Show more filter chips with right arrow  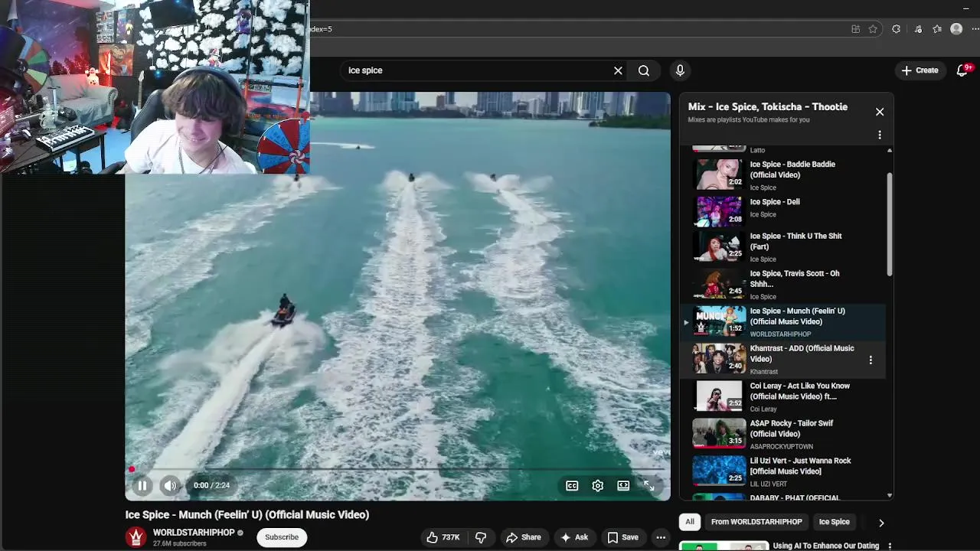pos(881,523)
